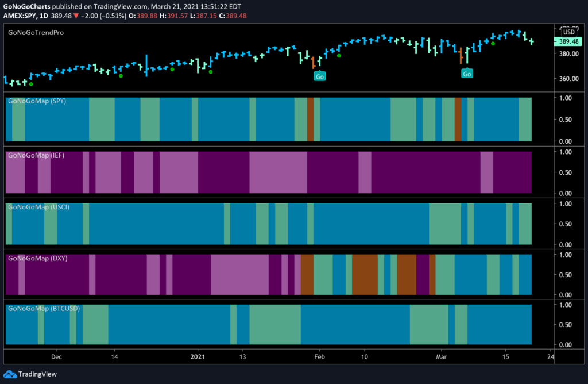
Task: Click the L:387.15 low value
Action: [x=203, y=16]
